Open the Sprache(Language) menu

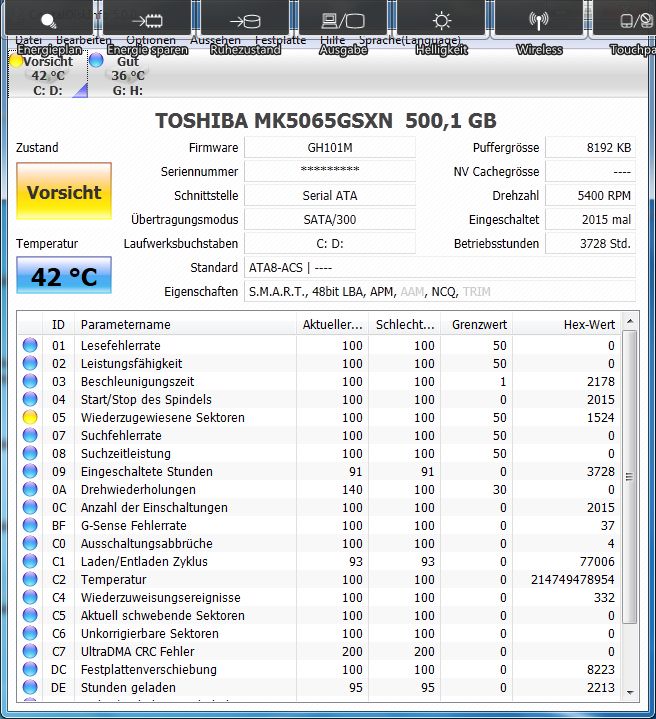(x=409, y=40)
